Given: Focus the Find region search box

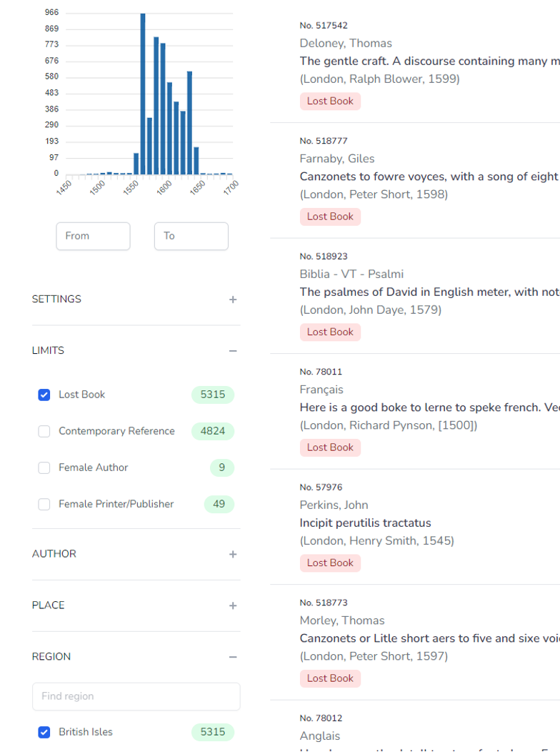Looking at the screenshot, I should click(x=136, y=696).
